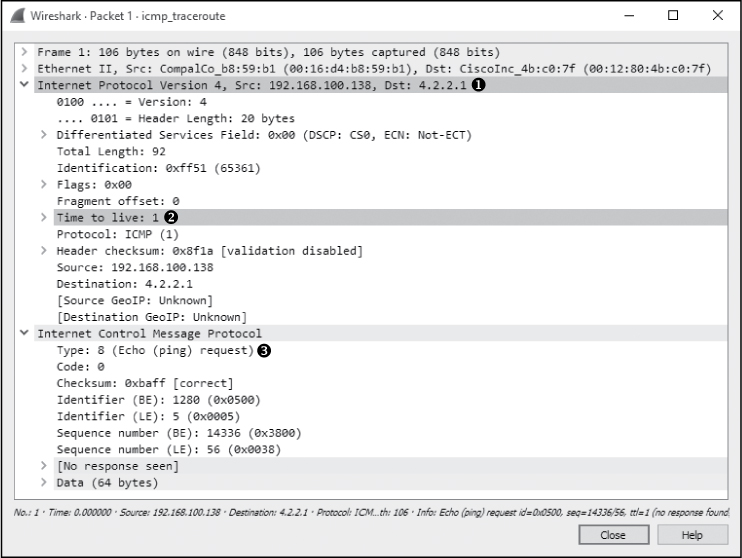742x558 pixels.
Task: Select the Ethernet II source and destination line
Action: (380, 69)
